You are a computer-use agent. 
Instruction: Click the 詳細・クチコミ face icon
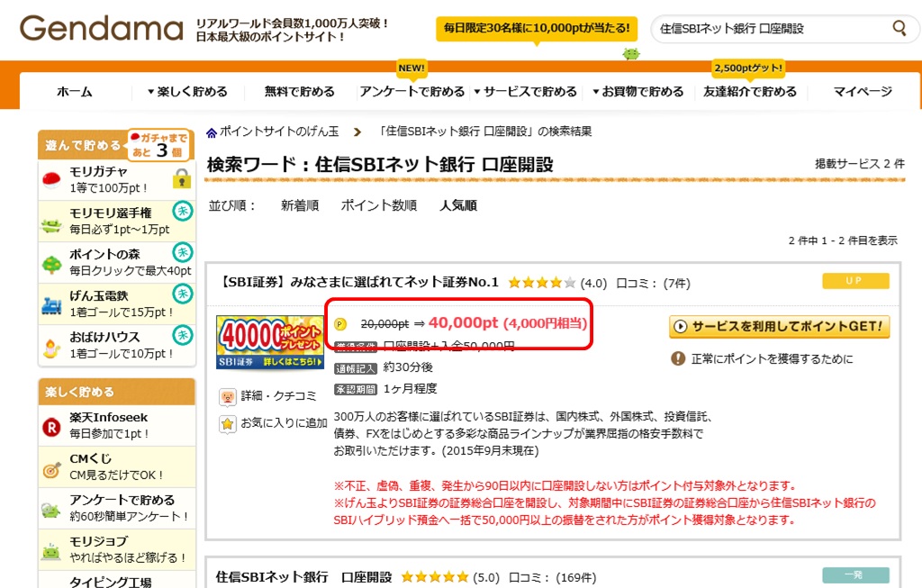coord(228,397)
